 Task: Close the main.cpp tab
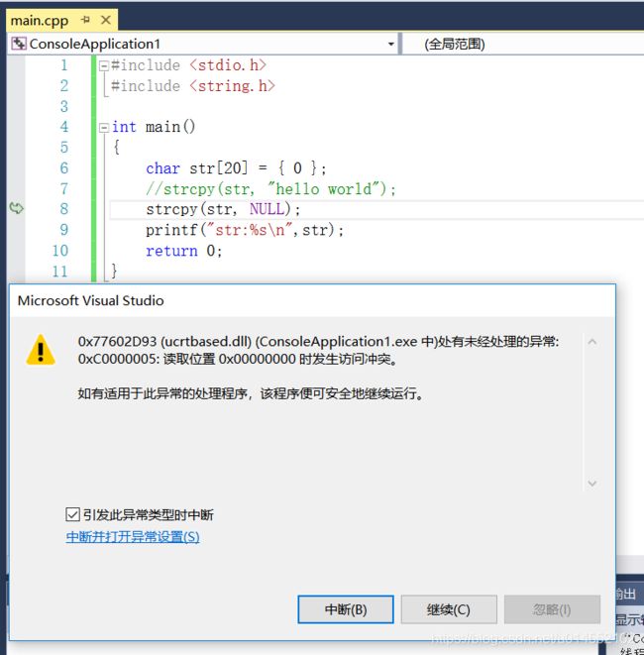[106, 20]
